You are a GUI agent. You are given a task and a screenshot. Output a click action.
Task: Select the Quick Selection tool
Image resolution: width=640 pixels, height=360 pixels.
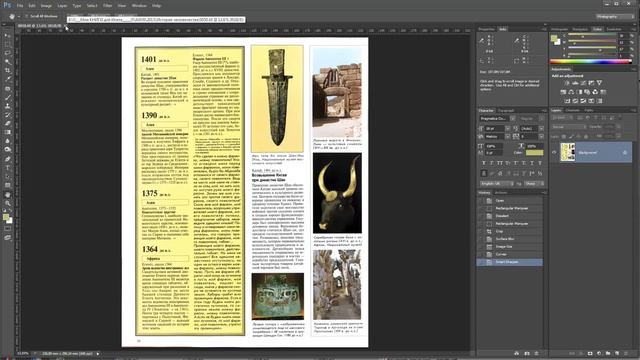7,62
